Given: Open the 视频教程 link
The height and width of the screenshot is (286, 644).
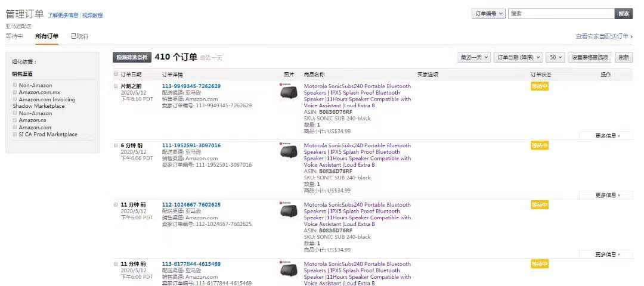Looking at the screenshot, I should (x=92, y=15).
